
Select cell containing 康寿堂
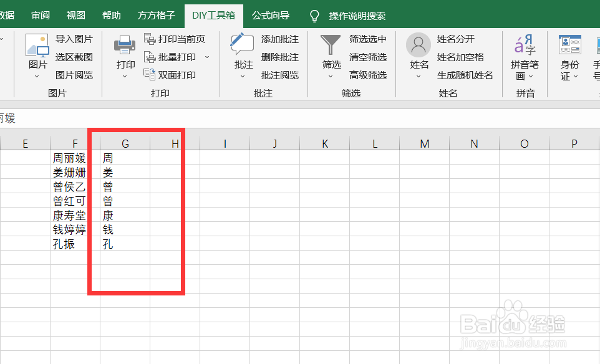pos(75,215)
